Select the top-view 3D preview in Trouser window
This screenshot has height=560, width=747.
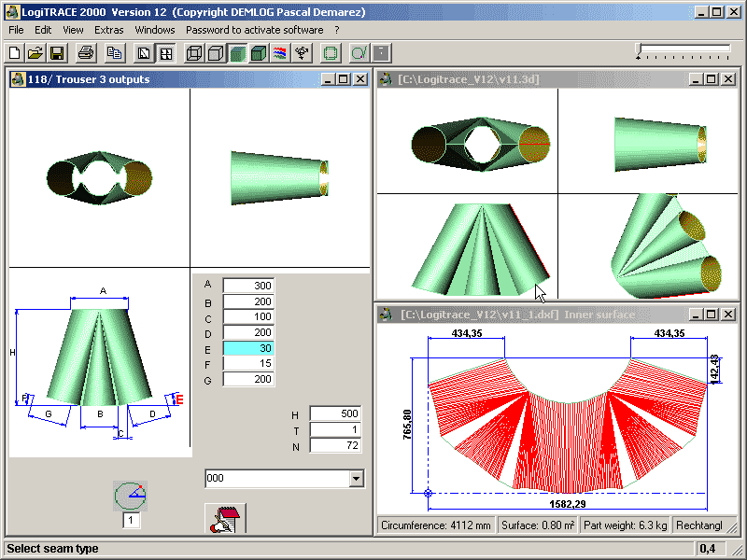[x=99, y=177]
